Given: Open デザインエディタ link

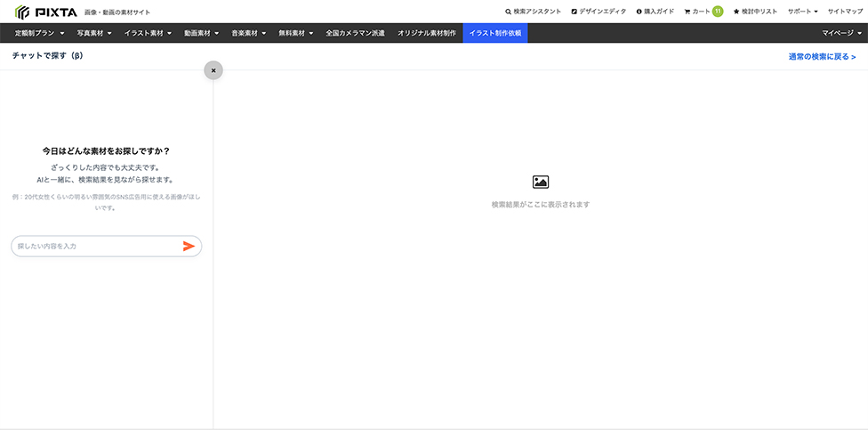Looking at the screenshot, I should (x=599, y=12).
